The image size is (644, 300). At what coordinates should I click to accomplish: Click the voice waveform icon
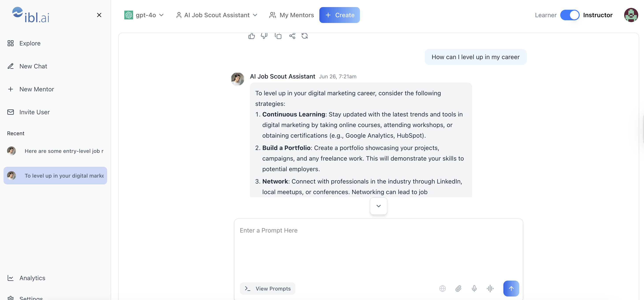[490, 289]
